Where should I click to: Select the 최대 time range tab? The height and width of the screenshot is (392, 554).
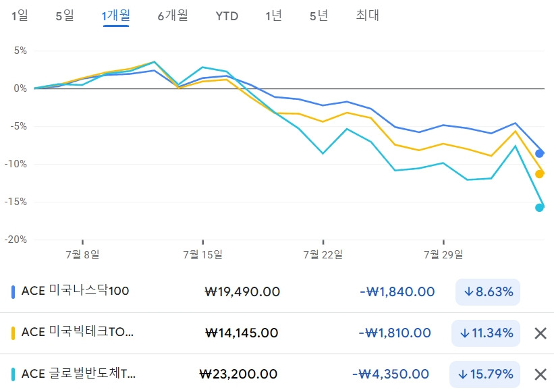click(367, 16)
